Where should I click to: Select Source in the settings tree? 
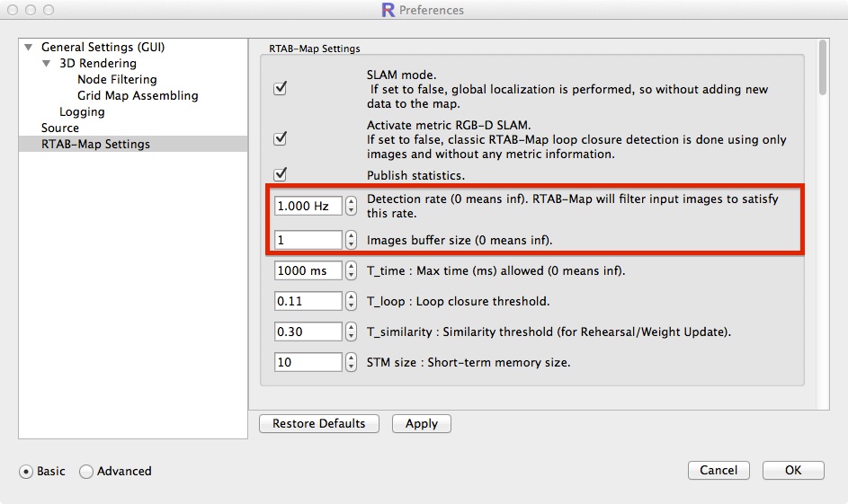pyautogui.click(x=60, y=128)
